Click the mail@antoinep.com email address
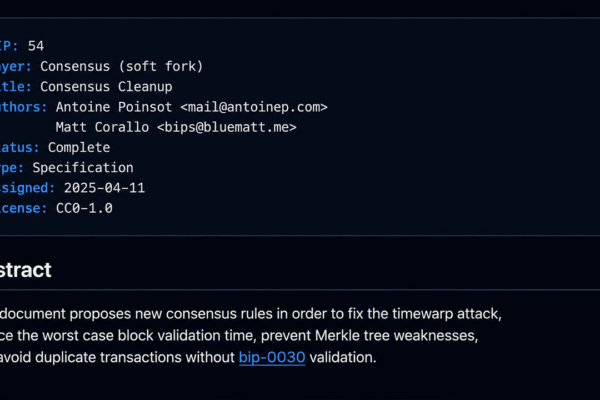This screenshot has width=600, height=400. tap(254, 107)
